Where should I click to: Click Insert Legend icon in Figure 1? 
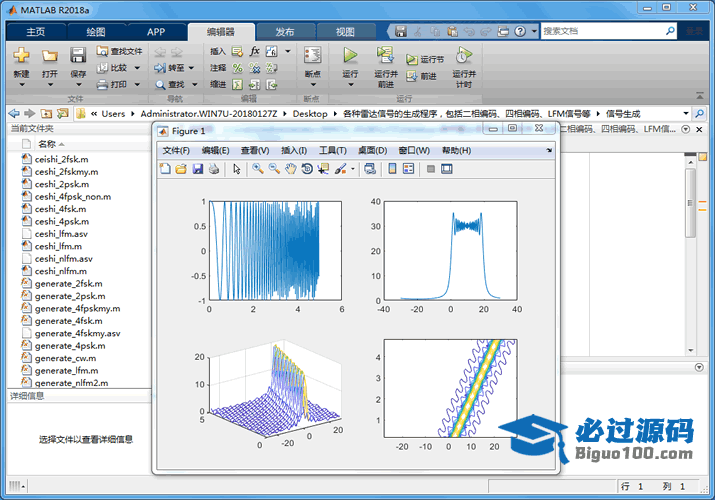pyautogui.click(x=409, y=169)
